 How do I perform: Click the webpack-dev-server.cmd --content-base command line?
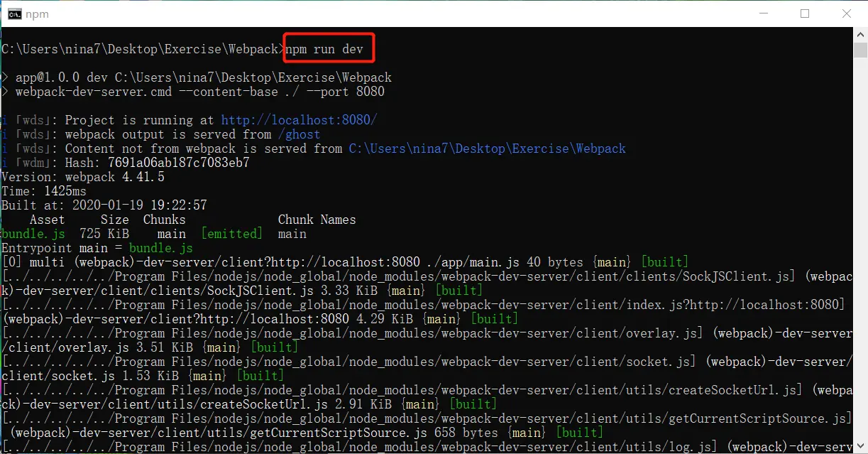coord(193,92)
